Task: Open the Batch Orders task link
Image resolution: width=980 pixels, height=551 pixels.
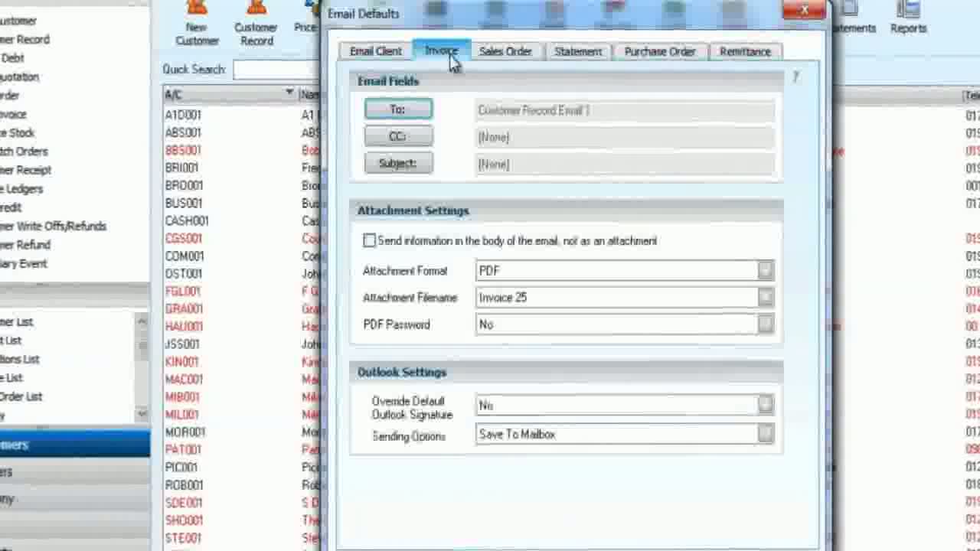Action: [x=24, y=152]
